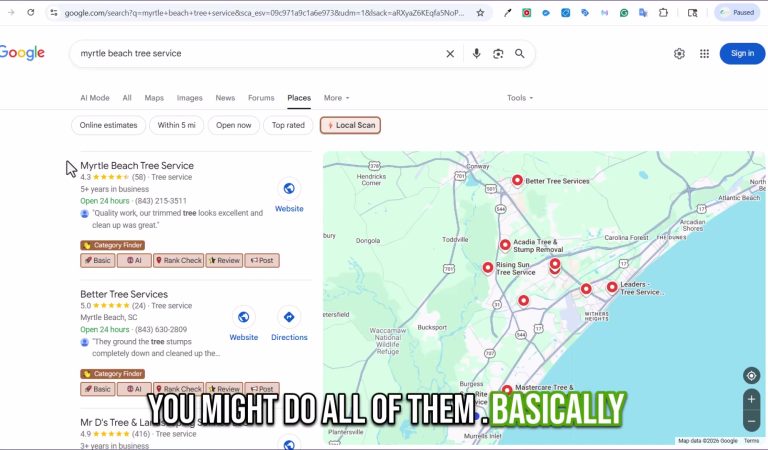Click the Google logo
This screenshot has width=768, height=450.
pos(22,53)
